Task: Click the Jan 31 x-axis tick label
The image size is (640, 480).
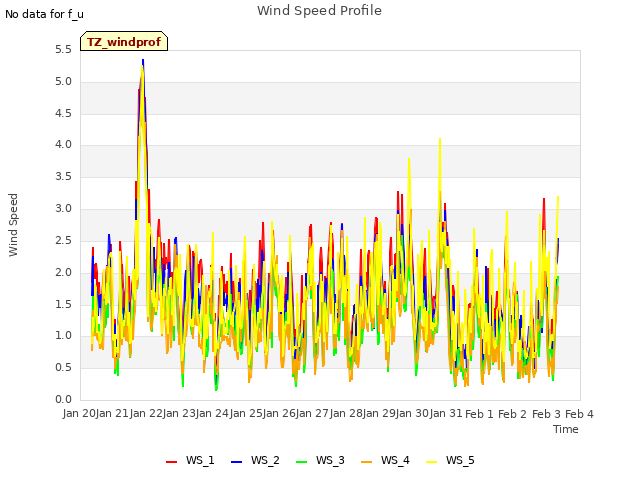Action: (x=446, y=414)
